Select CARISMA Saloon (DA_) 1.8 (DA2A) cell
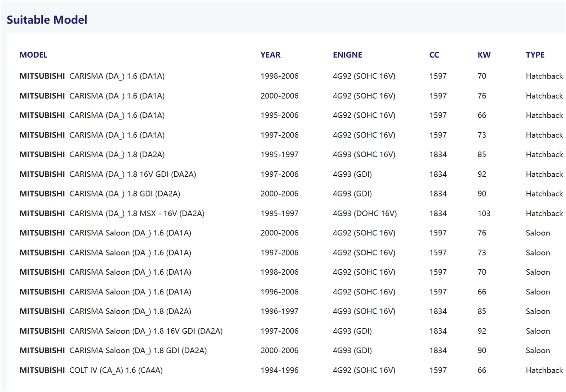The height and width of the screenshot is (392, 566). pyautogui.click(x=130, y=311)
